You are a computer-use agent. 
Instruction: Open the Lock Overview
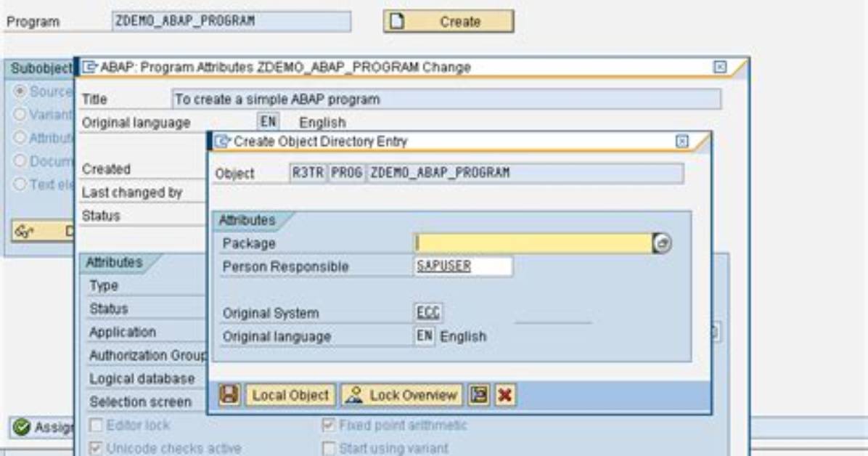402,395
